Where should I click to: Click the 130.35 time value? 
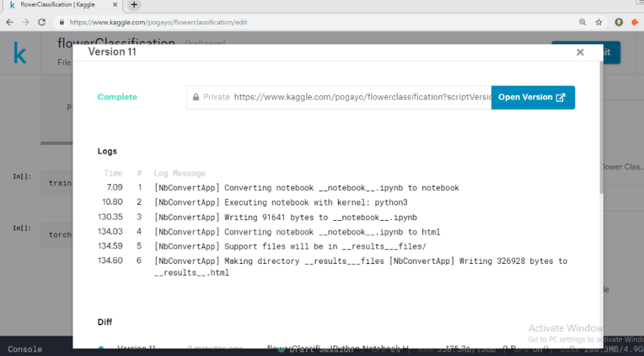click(110, 217)
